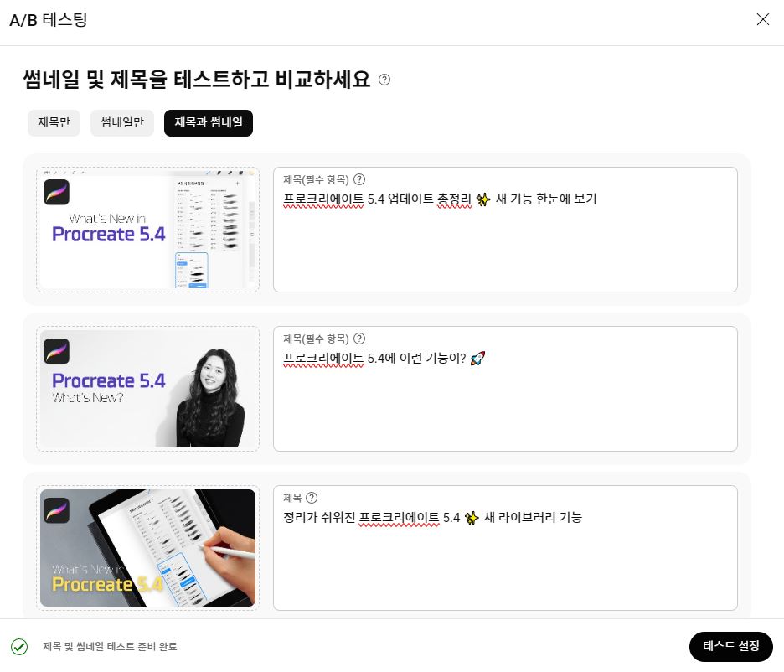Click the 'What's New in Procreate 5.4' thumbnail
This screenshot has height=672, width=784.
coord(147,229)
